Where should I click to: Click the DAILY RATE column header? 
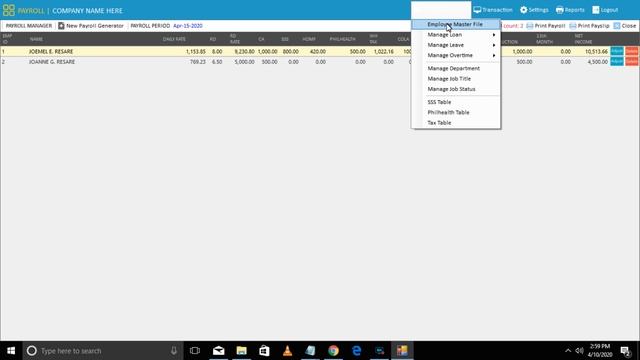[x=174, y=39]
